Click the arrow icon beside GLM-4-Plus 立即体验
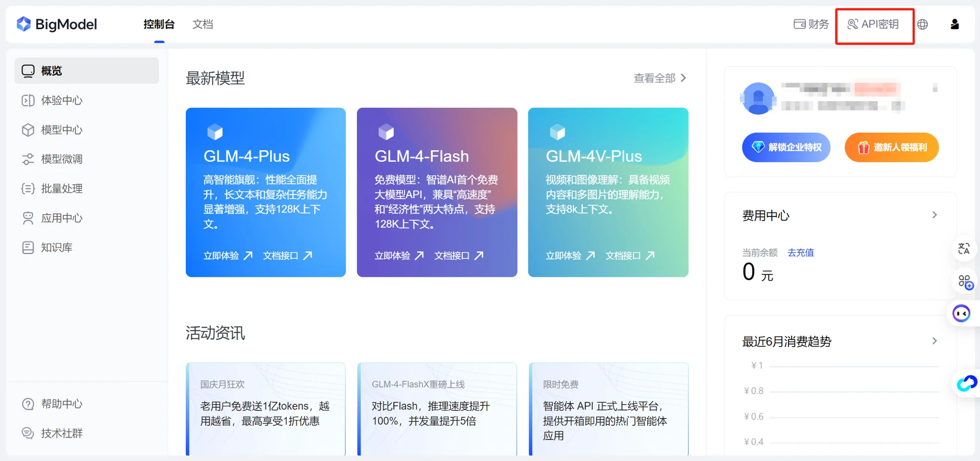 (248, 256)
